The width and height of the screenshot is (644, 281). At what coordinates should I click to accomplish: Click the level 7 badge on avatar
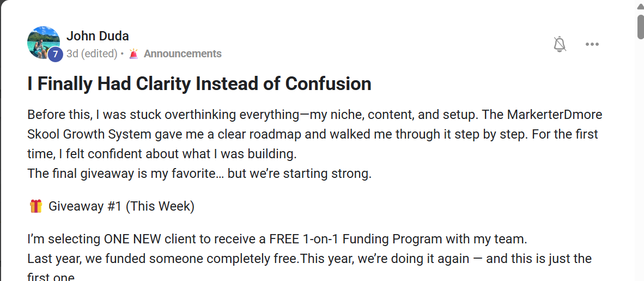[55, 55]
